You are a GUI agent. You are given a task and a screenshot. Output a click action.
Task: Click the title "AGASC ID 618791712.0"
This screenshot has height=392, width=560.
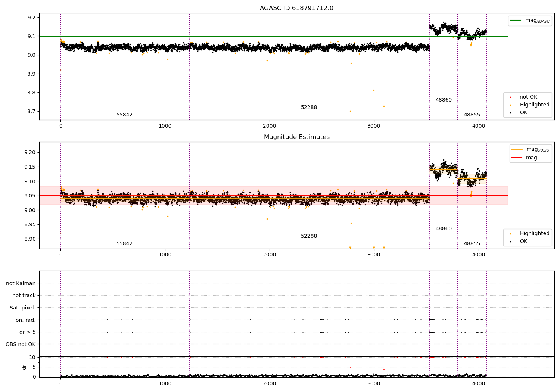(x=296, y=8)
